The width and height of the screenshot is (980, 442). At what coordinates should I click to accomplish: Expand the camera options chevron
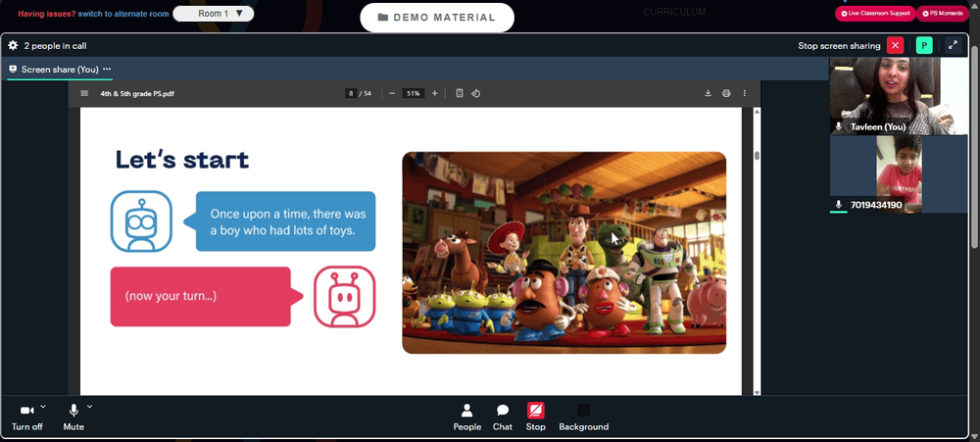[43, 407]
